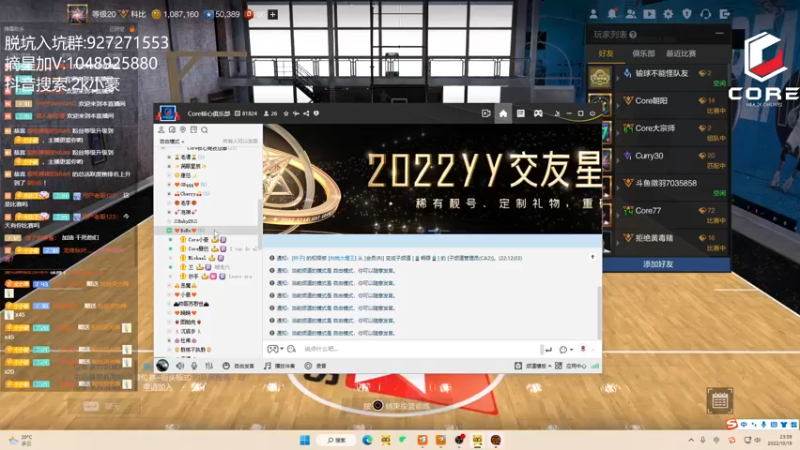
Task: Open the news panel icon in YY header
Action: point(520,113)
